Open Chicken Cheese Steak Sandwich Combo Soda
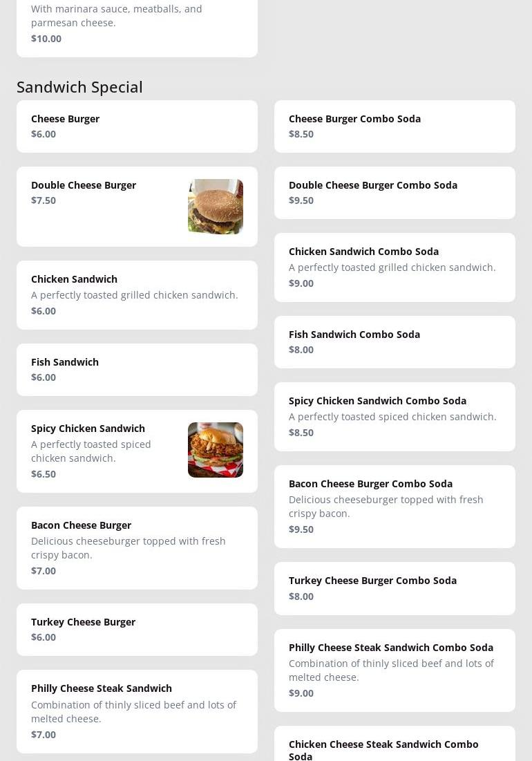This screenshot has height=761, width=532. click(395, 744)
